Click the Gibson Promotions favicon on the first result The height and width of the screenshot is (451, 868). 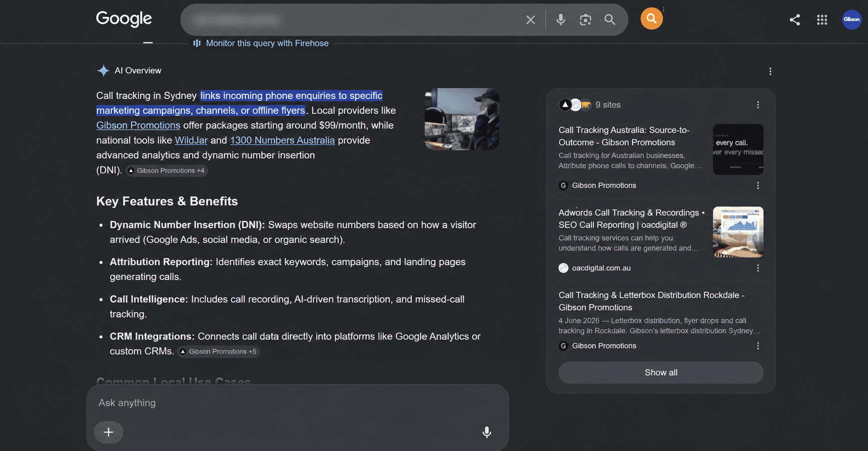point(563,186)
